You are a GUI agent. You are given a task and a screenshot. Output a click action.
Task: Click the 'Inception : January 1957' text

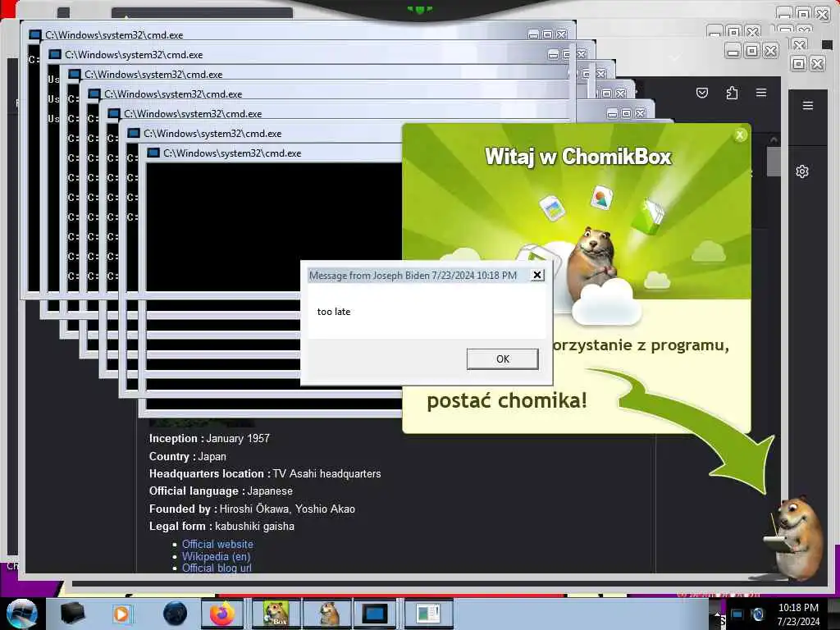click(x=209, y=438)
